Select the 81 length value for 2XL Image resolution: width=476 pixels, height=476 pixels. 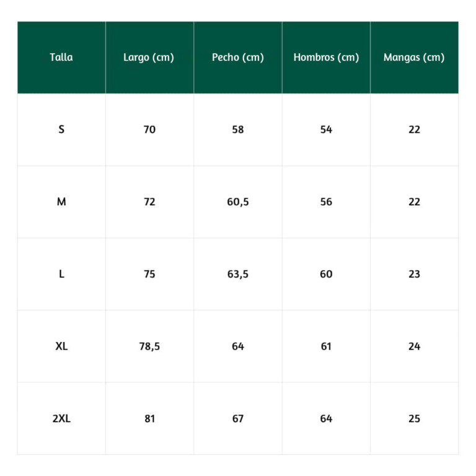pos(149,418)
